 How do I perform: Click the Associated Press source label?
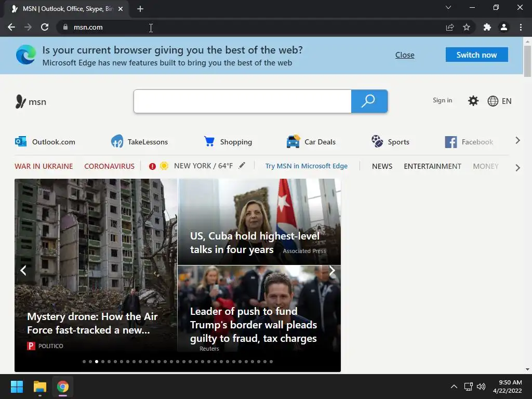click(304, 251)
